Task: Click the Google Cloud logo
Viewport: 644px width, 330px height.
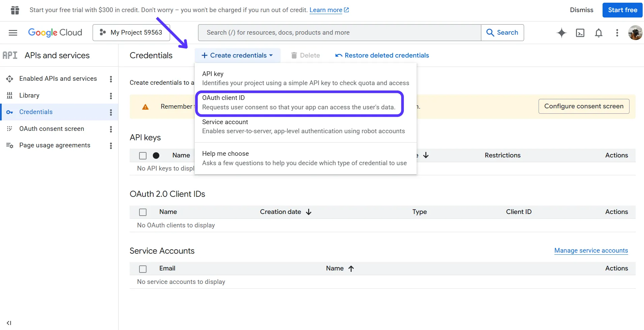Action: tap(55, 33)
